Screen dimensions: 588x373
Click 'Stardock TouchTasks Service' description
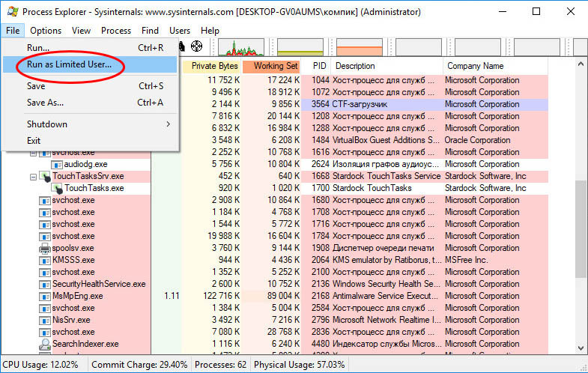coord(387,176)
